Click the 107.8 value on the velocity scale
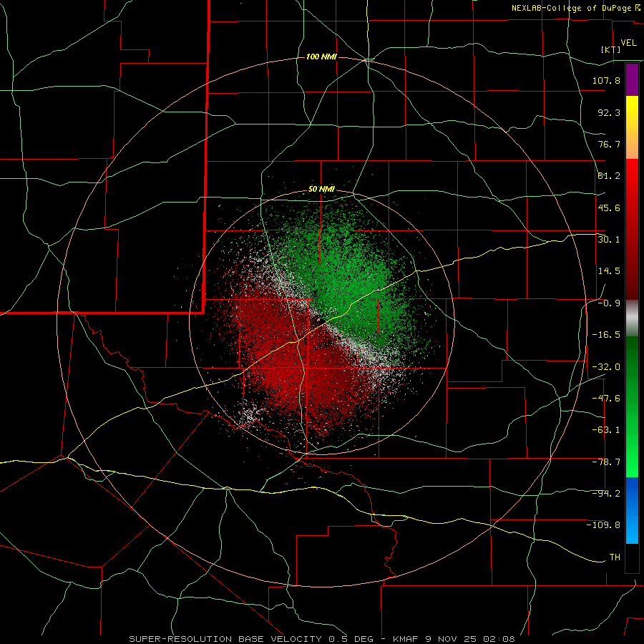 pyautogui.click(x=606, y=80)
